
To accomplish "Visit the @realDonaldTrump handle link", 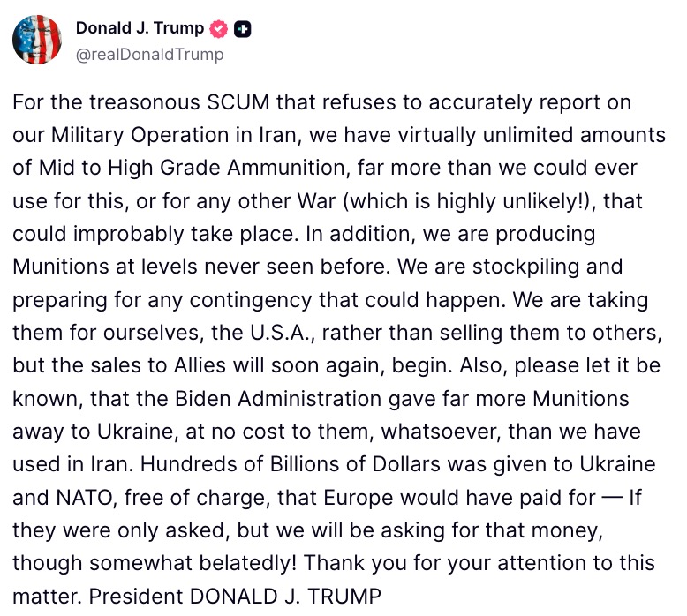I will pos(150,55).
